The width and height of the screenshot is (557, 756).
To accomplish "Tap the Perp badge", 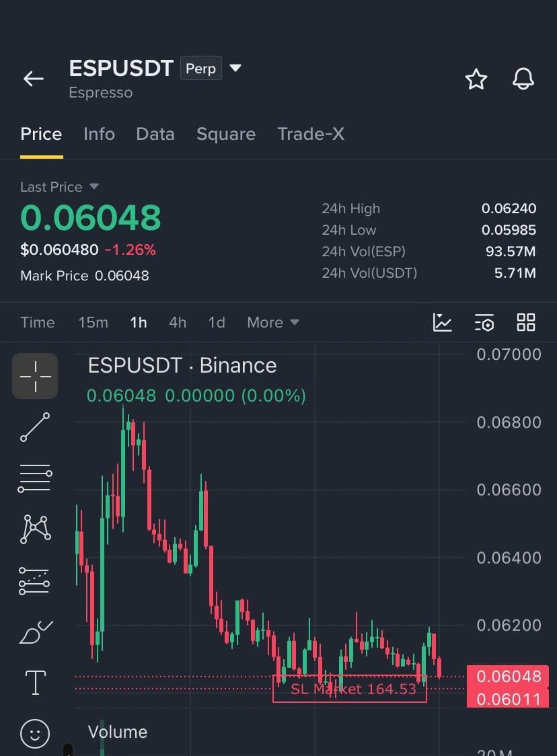I will (x=201, y=69).
